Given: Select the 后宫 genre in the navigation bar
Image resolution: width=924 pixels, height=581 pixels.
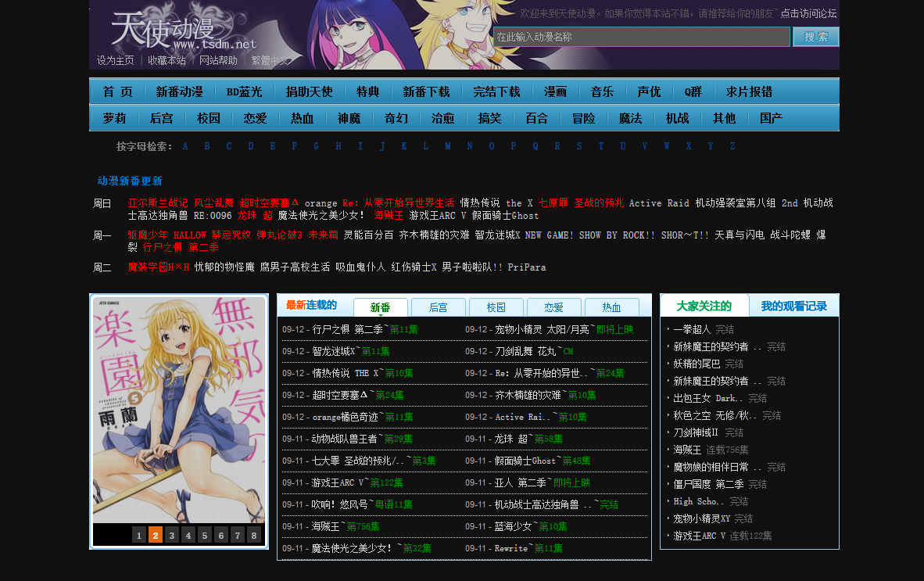Looking at the screenshot, I should (x=162, y=118).
